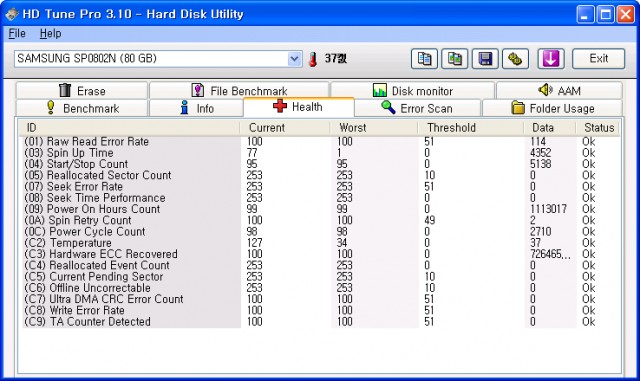This screenshot has height=381, width=640.
Task: Click the HD Tune title bar icon
Action: pos(12,14)
